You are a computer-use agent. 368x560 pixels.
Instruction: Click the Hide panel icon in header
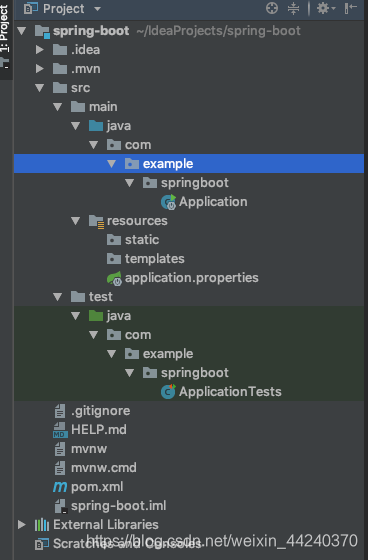[x=350, y=8]
